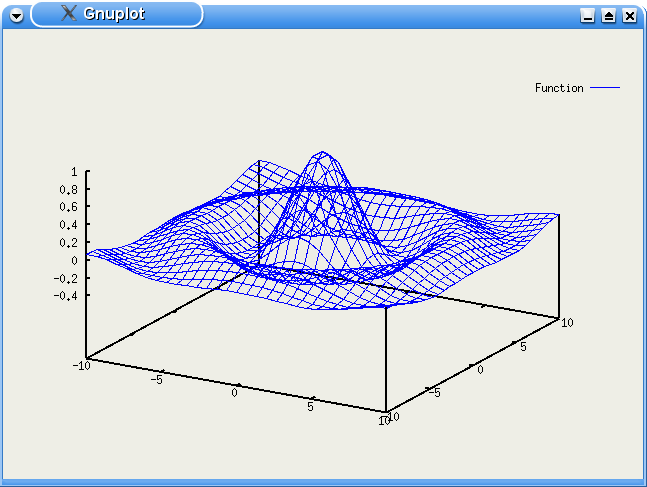Maximize the Gnuplot window
This screenshot has width=647, height=487.
609,16
